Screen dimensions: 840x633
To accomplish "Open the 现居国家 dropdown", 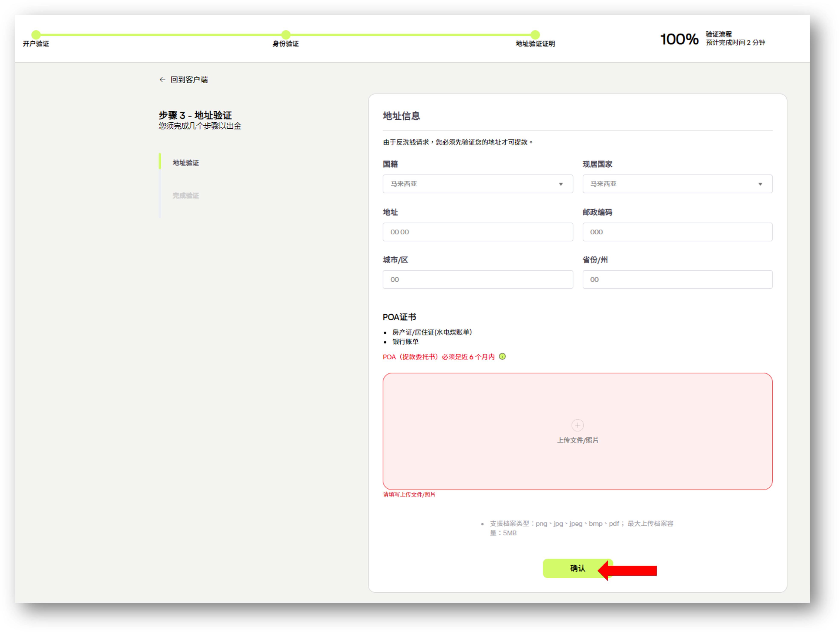I will click(x=677, y=184).
